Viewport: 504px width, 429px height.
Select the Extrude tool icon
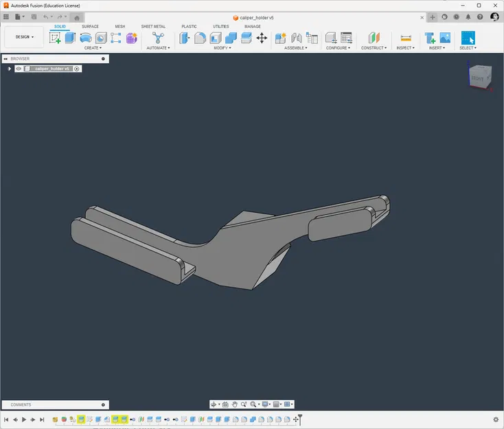[x=70, y=38]
